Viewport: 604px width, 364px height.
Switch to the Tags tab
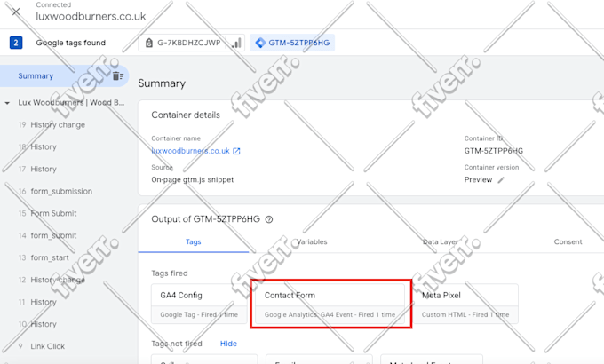tap(194, 241)
